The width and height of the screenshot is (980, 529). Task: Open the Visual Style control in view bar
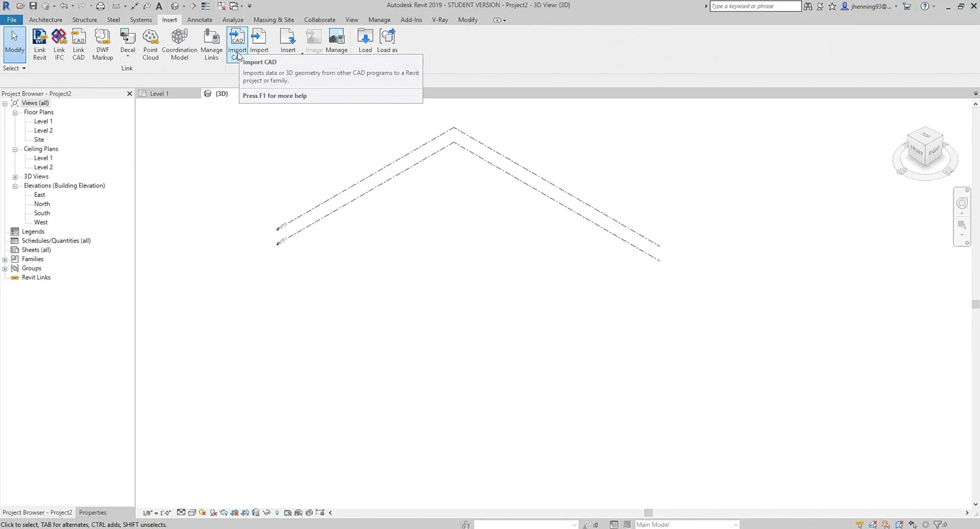pos(192,513)
